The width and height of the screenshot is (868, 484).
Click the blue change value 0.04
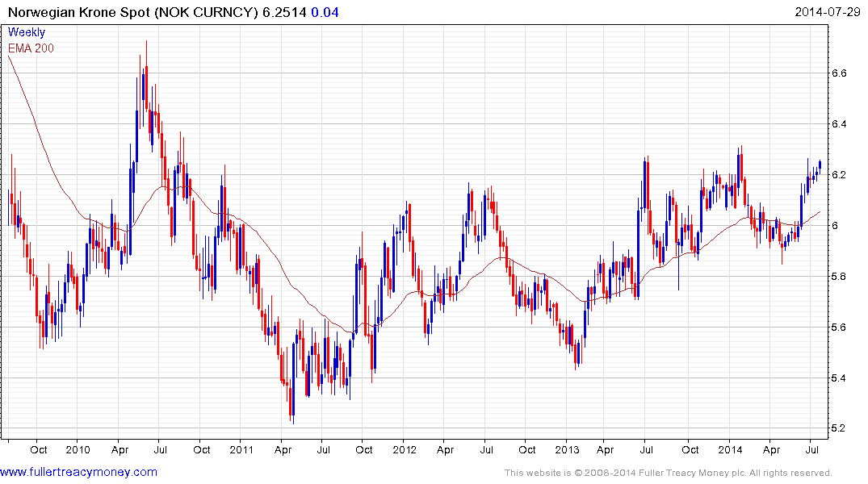[x=325, y=12]
